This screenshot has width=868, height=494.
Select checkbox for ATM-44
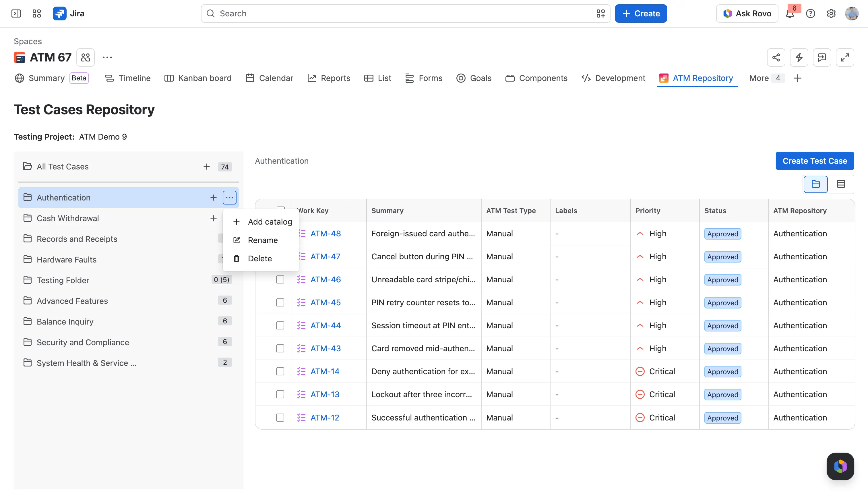tap(280, 326)
